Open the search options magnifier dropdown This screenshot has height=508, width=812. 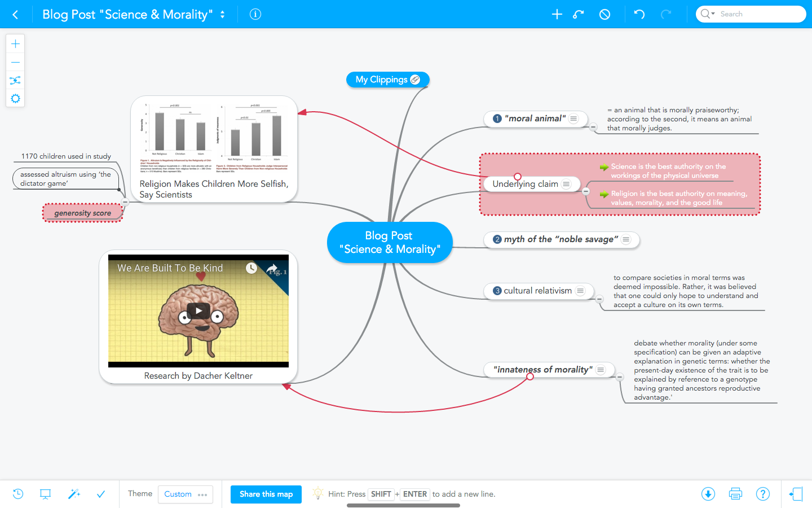pyautogui.click(x=708, y=14)
